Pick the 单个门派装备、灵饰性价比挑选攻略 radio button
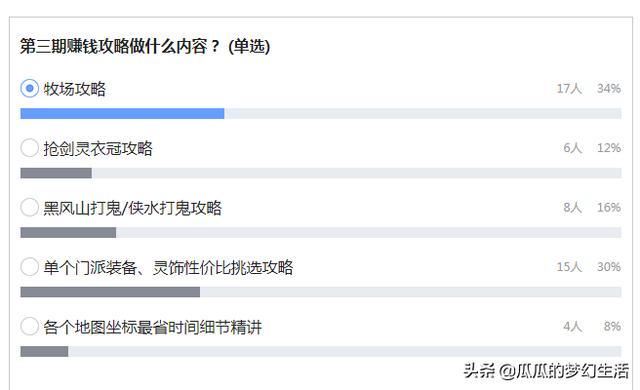 (x=29, y=267)
